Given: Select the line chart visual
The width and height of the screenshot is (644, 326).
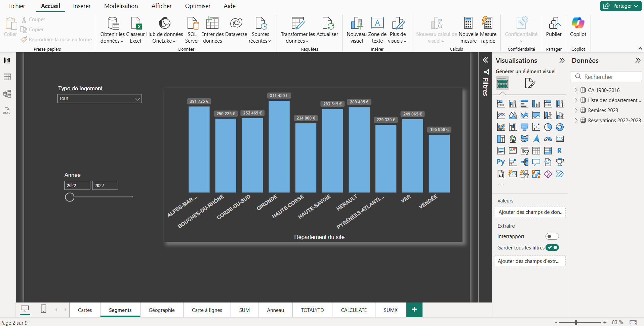Looking at the screenshot, I should (x=501, y=115).
